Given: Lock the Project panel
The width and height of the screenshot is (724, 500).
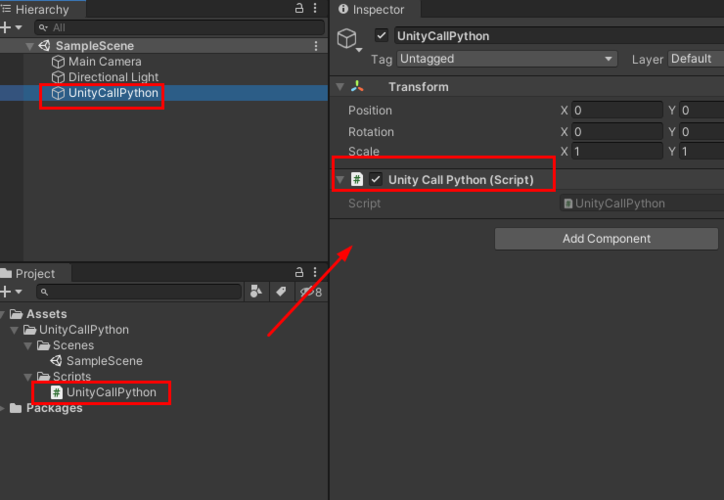Looking at the screenshot, I should (299, 272).
